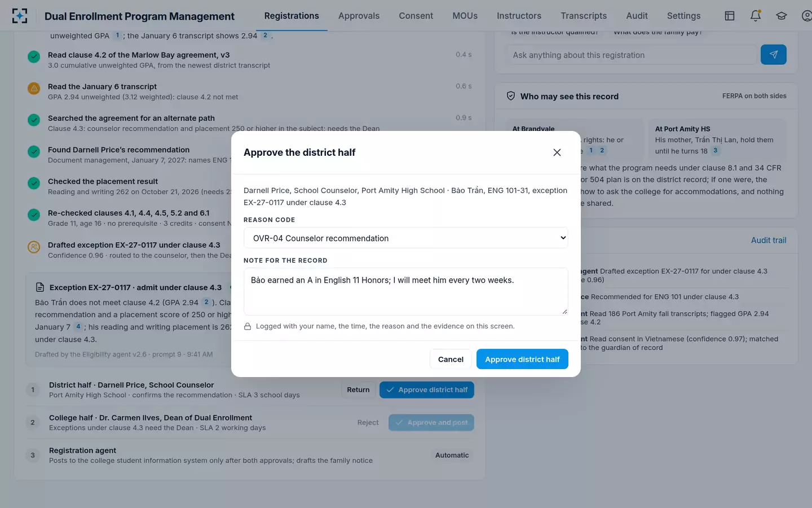Image resolution: width=812 pixels, height=508 pixels.
Task: Switch to the Registrations tab
Action: (292, 16)
